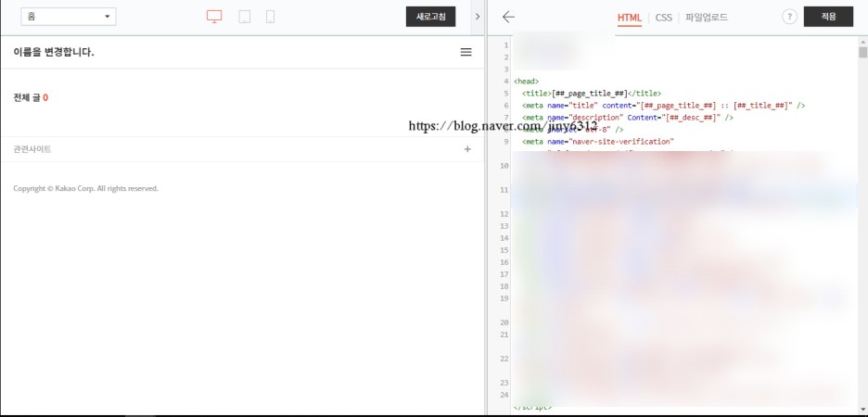Click the <title> code on line 5

point(592,94)
